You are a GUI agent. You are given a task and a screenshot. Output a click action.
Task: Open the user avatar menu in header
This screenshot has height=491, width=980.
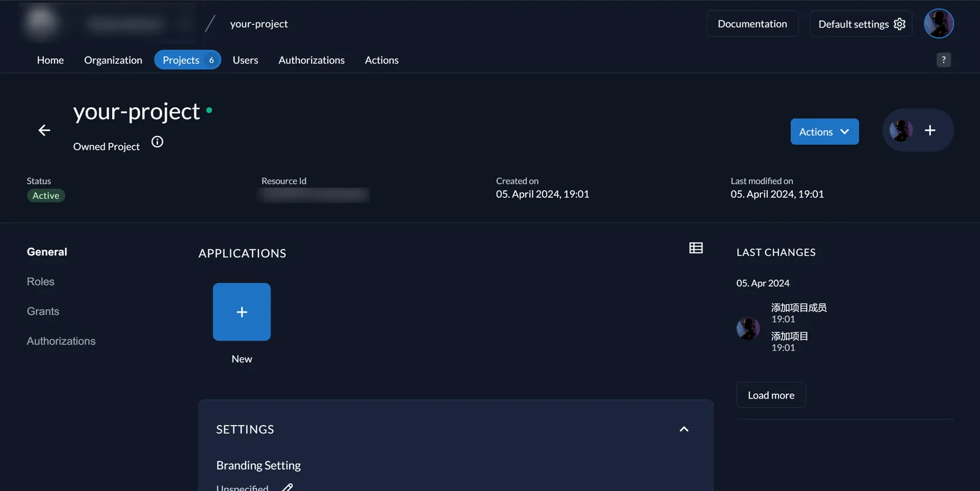tap(939, 24)
